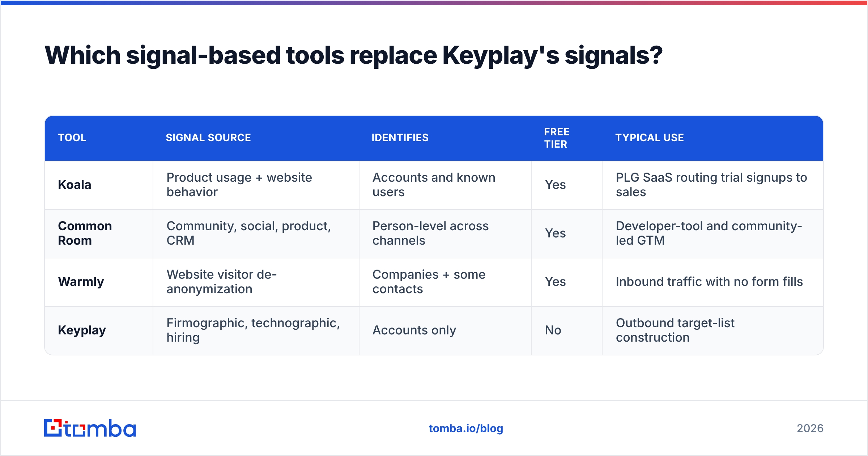The height and width of the screenshot is (456, 868).
Task: Click the 2026 year label
Action: point(810,428)
